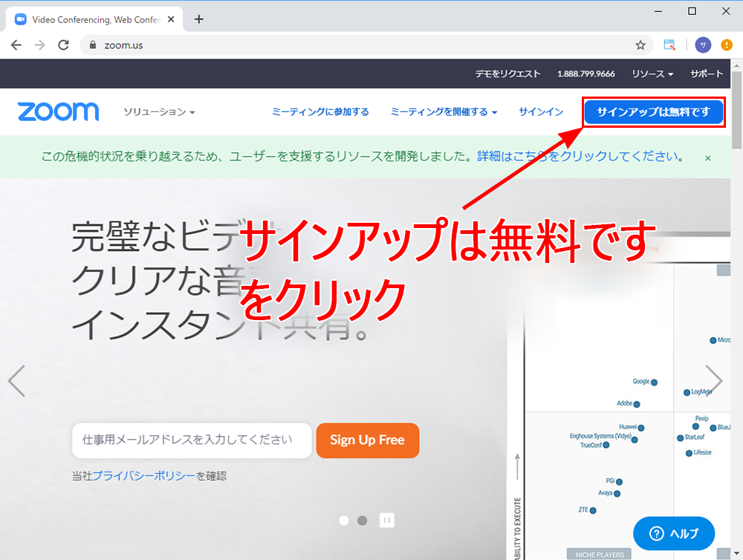
Task: Open the Chrome profile avatar
Action: pos(703,45)
